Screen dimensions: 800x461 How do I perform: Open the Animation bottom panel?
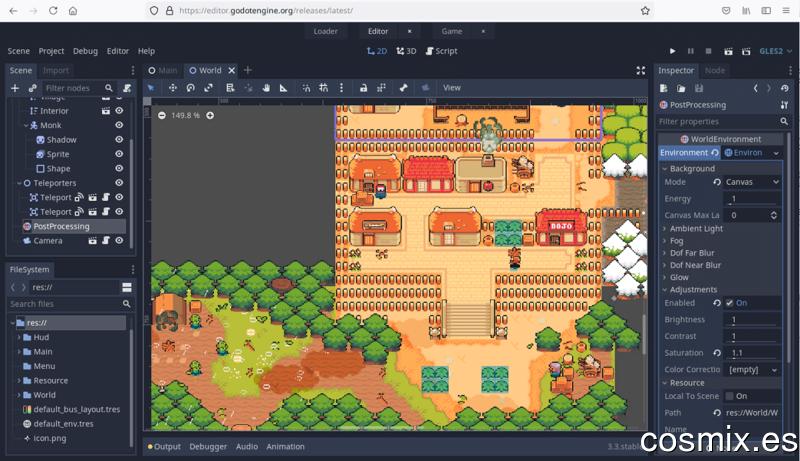pos(285,446)
